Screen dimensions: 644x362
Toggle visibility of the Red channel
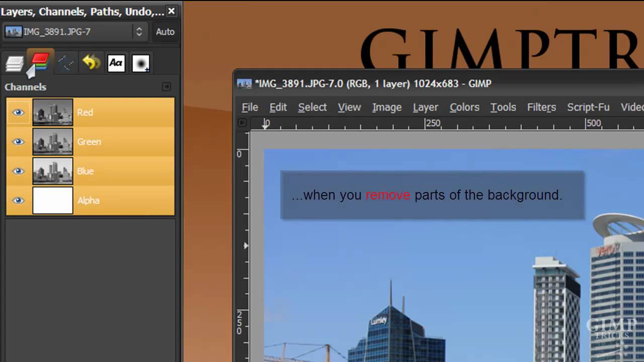19,112
